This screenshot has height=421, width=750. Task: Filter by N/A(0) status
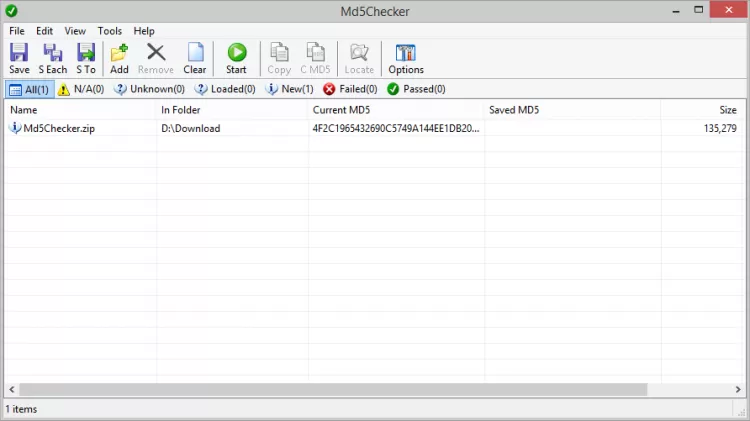tap(81, 89)
